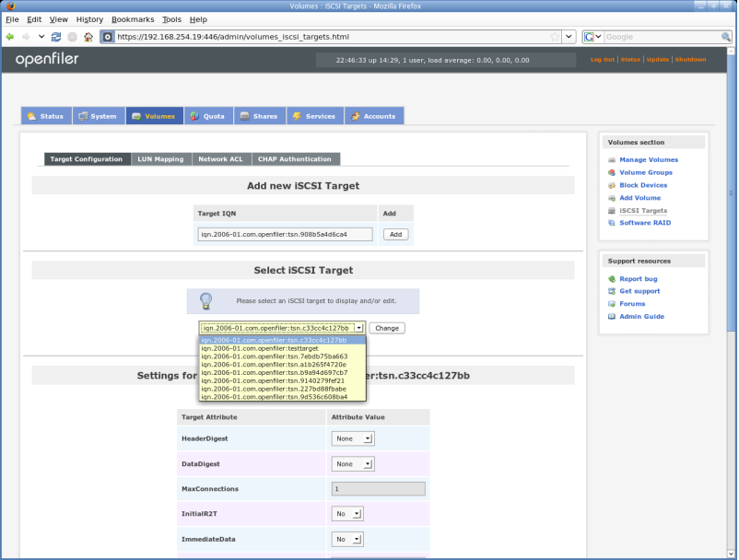Click the Back arrow in Firefox toolbar
The image size is (739, 560).
click(x=10, y=37)
